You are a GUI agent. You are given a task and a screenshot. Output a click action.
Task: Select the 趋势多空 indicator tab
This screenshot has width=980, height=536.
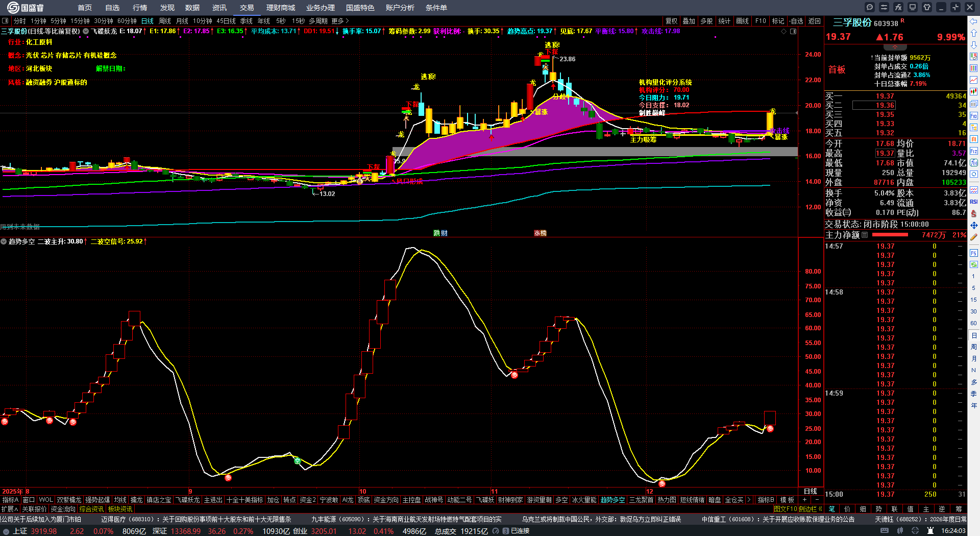612,500
